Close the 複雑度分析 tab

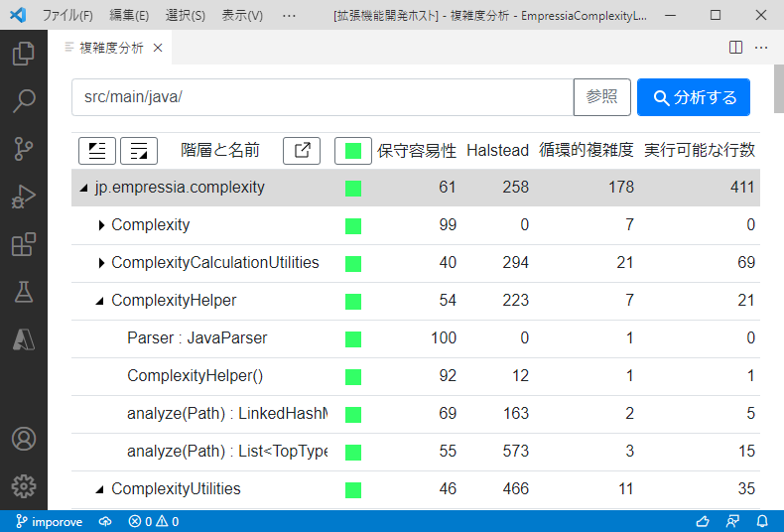click(158, 48)
